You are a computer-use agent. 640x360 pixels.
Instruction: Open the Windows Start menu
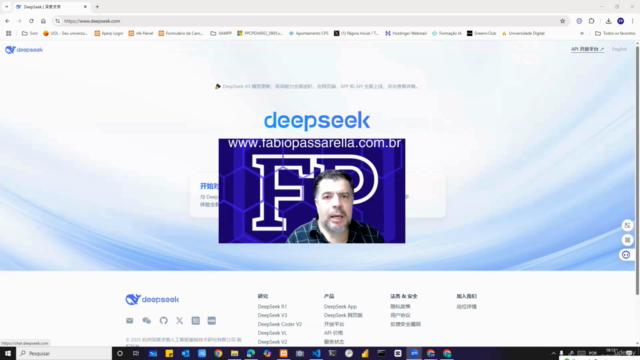click(8, 353)
